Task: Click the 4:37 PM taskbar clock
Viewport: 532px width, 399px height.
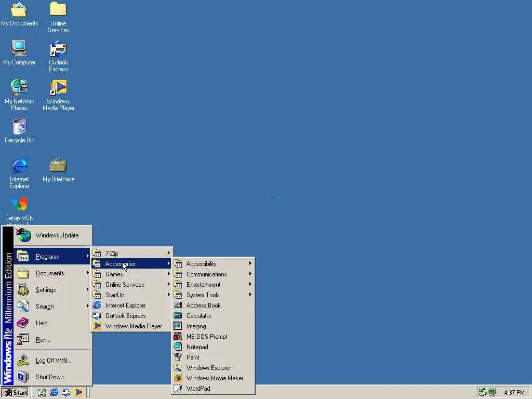Action: (514, 393)
